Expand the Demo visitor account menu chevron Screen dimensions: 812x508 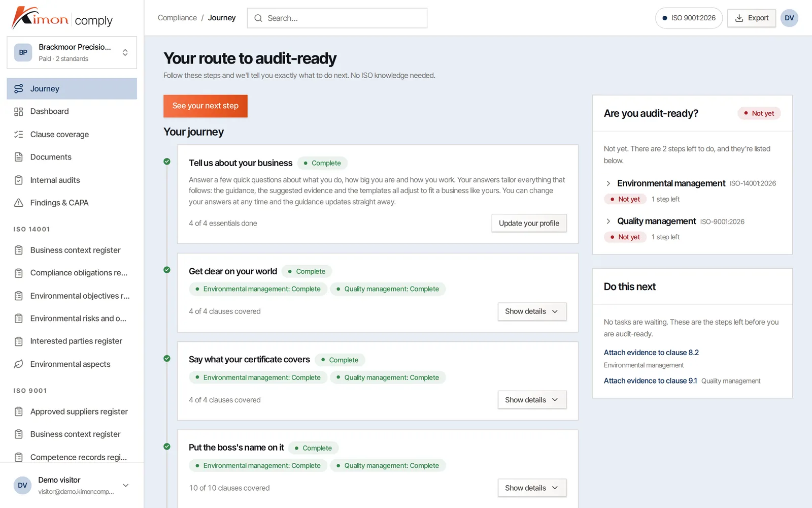pos(126,485)
